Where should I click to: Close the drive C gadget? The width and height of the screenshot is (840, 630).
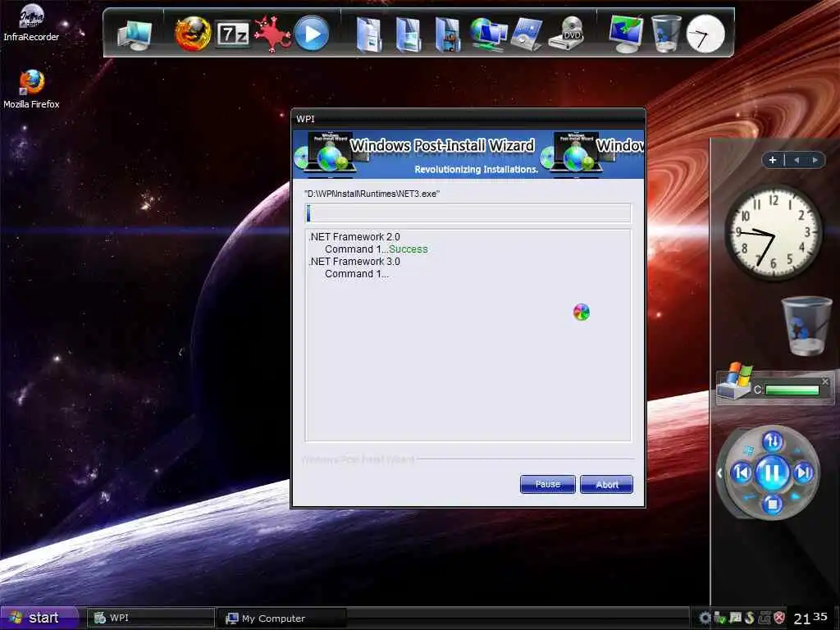825,381
